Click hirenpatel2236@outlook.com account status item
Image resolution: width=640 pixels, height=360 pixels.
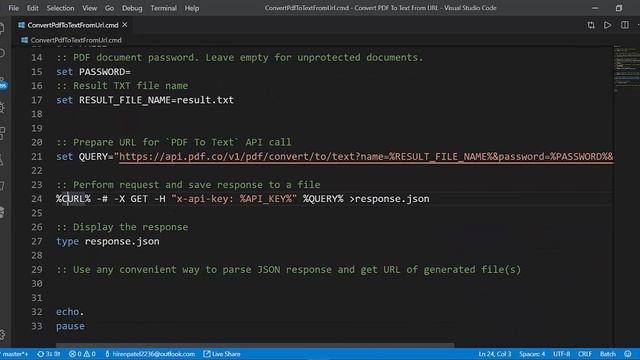[150, 354]
